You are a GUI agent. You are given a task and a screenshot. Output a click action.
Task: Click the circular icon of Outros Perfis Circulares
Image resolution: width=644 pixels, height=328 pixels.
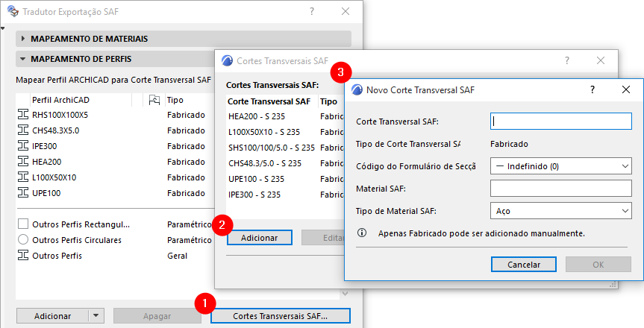tap(23, 240)
